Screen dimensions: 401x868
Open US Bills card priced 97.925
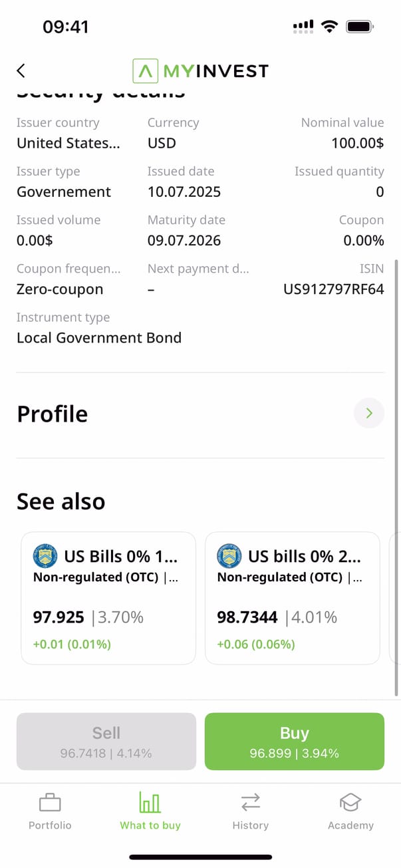point(108,598)
